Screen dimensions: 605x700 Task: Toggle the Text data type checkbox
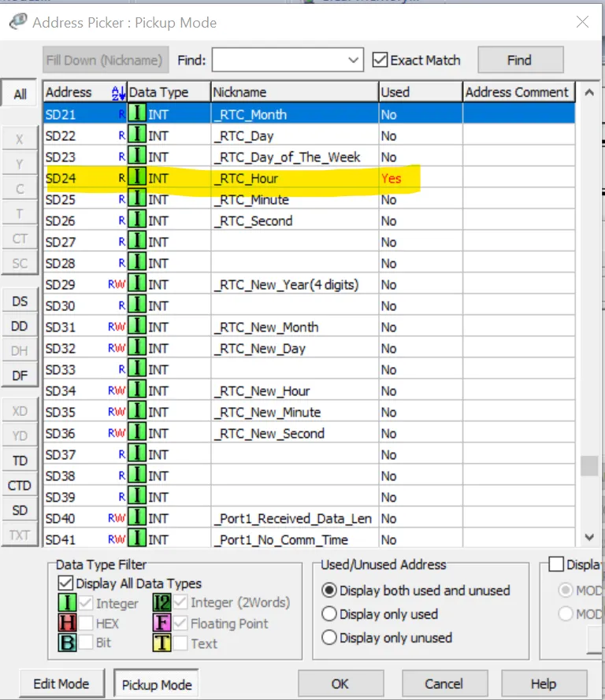(x=180, y=643)
